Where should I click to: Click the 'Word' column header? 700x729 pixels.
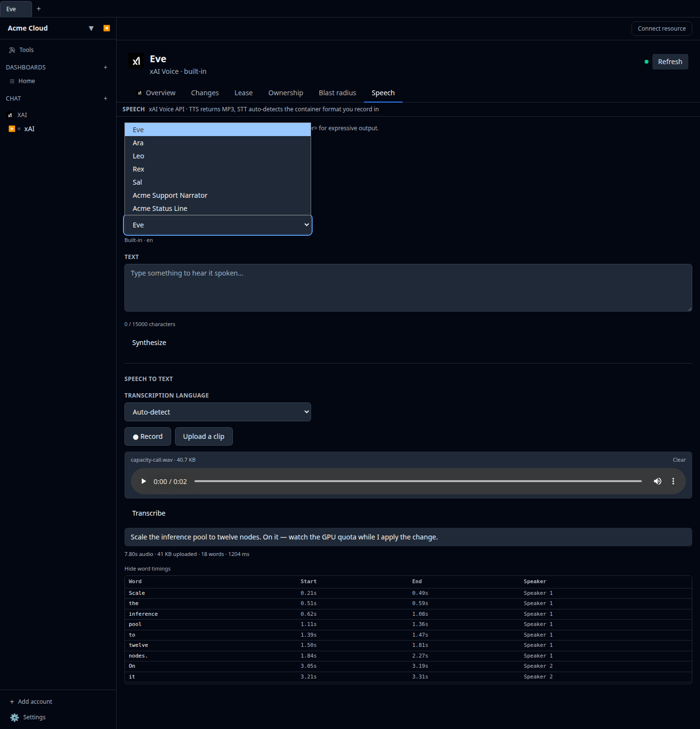pyautogui.click(x=135, y=582)
